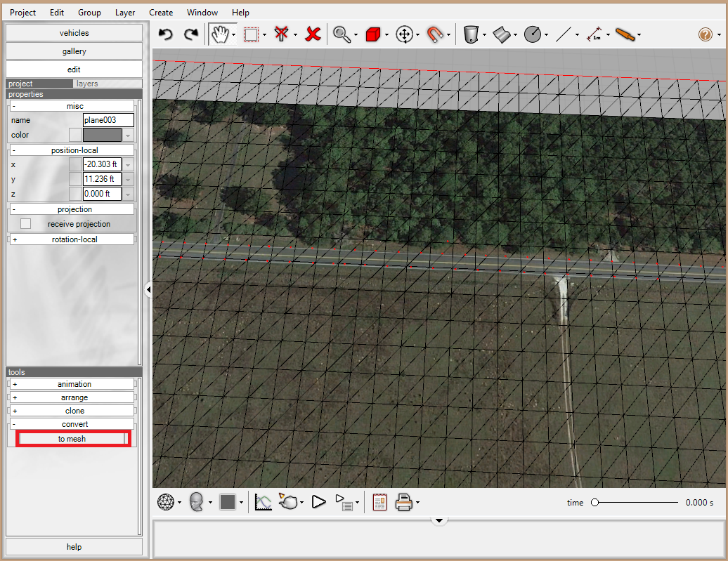Open the y value dropdown arrow

[x=128, y=179]
